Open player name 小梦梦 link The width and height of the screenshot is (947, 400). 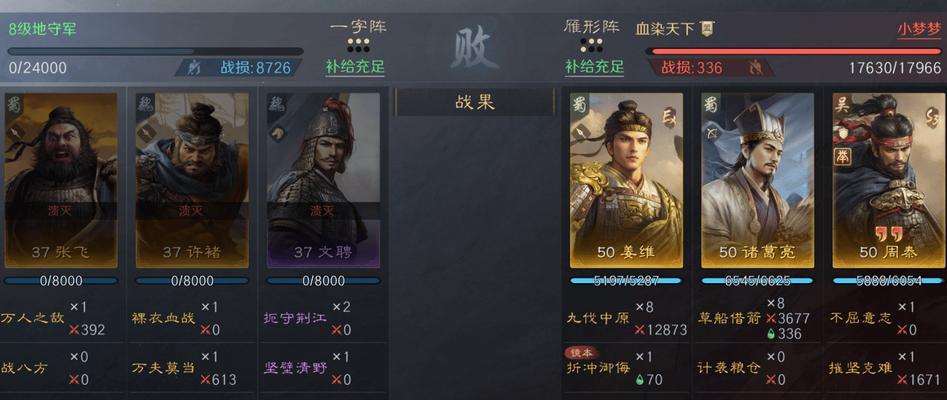(919, 29)
